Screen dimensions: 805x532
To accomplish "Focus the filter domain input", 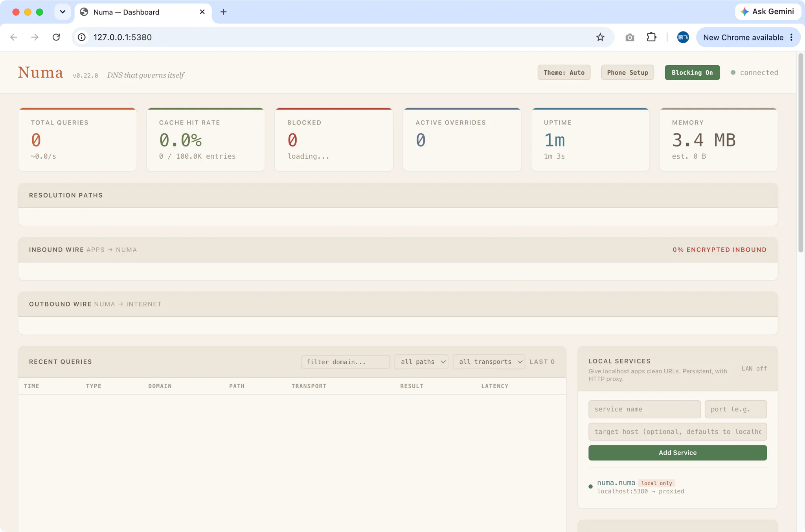I will pyautogui.click(x=346, y=362).
